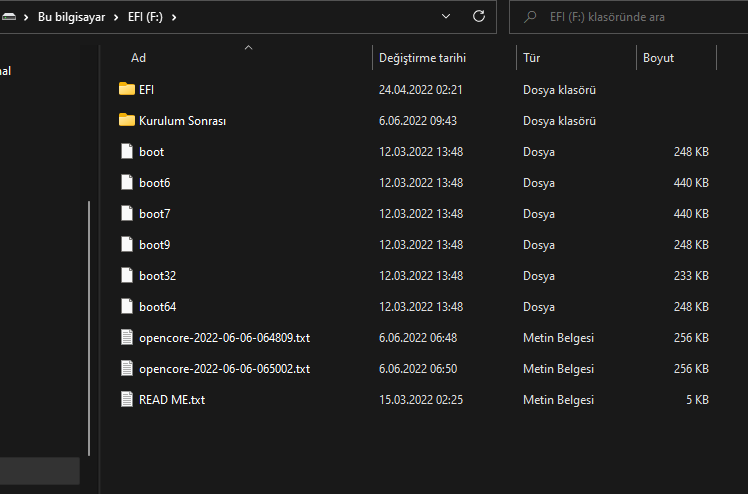Click the EFI folder icon
Image resolution: width=748 pixels, height=494 pixels.
[x=126, y=89]
